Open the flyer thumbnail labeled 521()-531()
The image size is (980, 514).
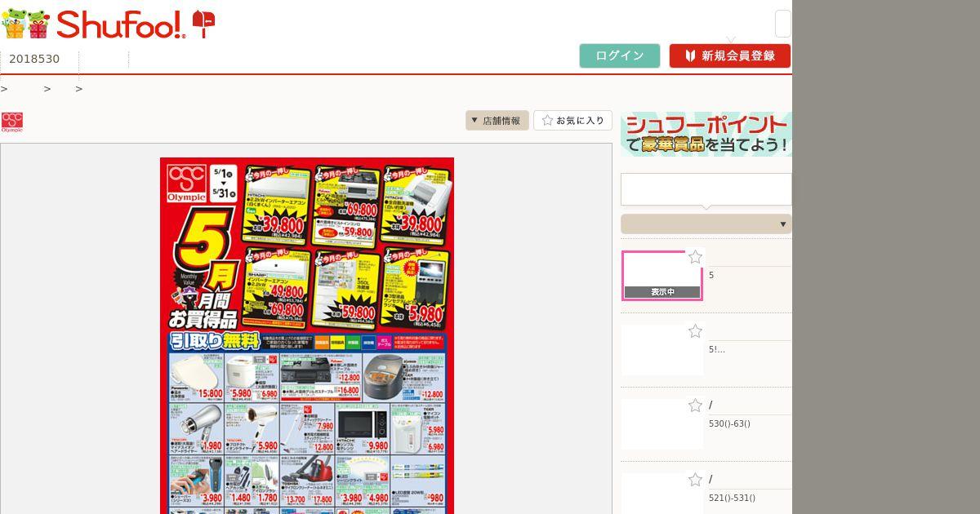point(662,494)
